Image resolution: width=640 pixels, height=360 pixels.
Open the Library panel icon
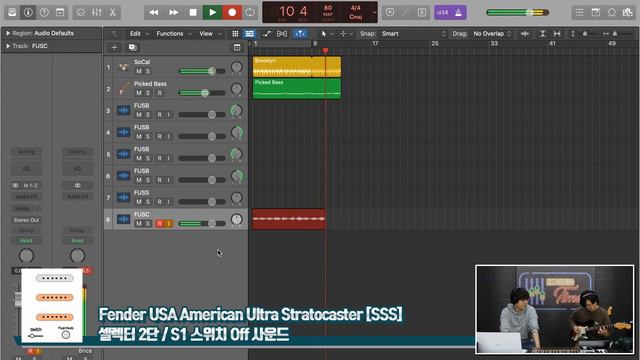click(12, 13)
